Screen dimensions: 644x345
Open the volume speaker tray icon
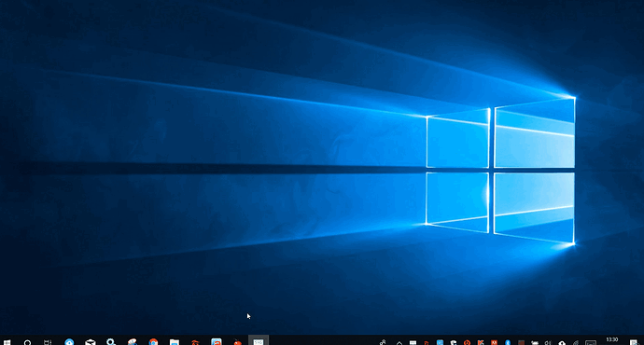[548, 342]
